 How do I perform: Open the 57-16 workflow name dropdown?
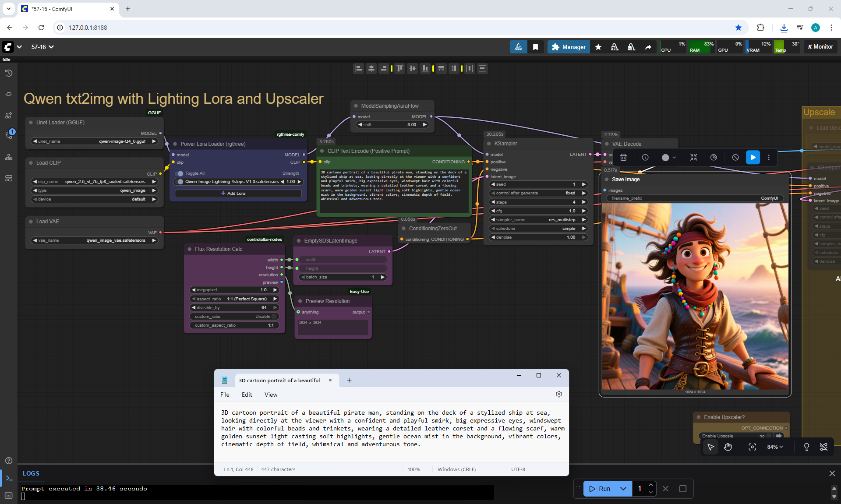click(42, 47)
